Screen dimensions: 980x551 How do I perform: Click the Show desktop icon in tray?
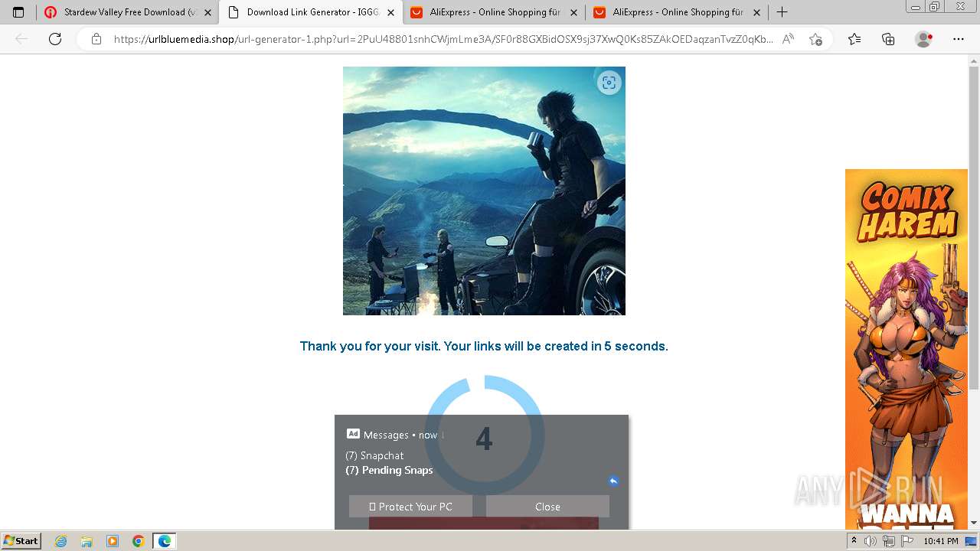point(972,541)
